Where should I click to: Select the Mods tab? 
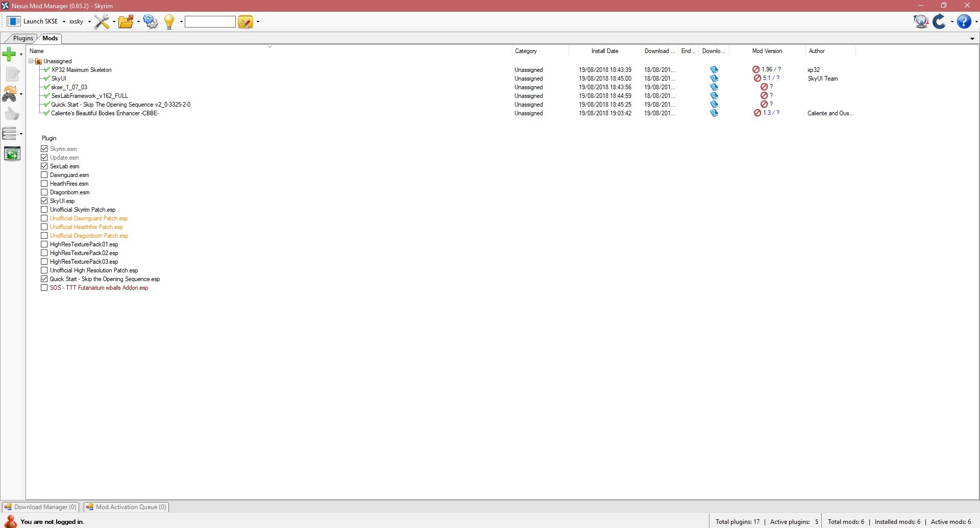pos(50,38)
